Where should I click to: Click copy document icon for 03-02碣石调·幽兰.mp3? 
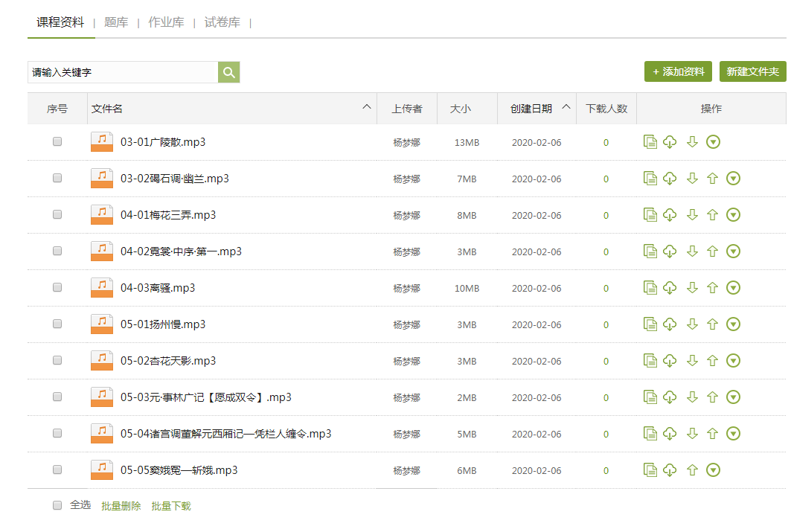pyautogui.click(x=650, y=179)
